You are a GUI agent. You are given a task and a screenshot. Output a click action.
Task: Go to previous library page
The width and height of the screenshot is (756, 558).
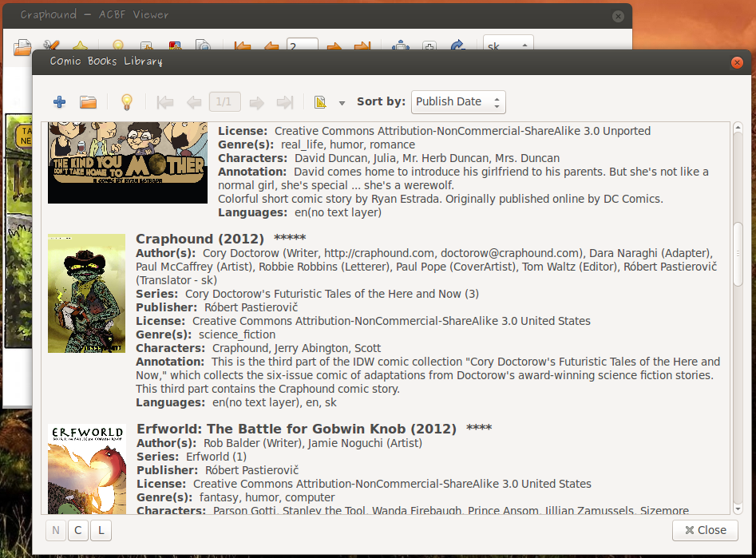tap(194, 102)
